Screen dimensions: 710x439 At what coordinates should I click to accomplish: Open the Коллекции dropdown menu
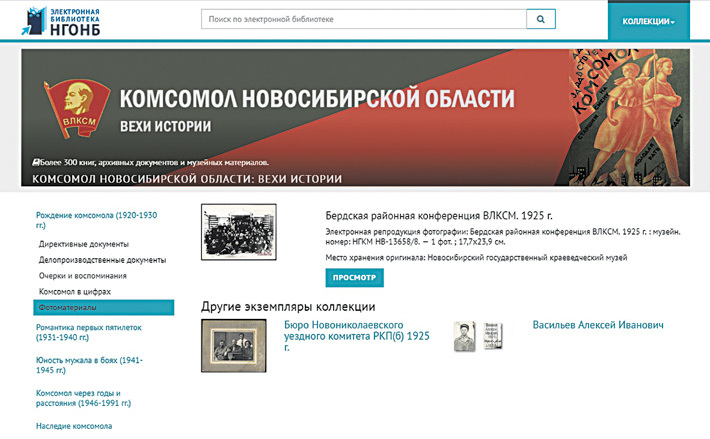pyautogui.click(x=648, y=21)
